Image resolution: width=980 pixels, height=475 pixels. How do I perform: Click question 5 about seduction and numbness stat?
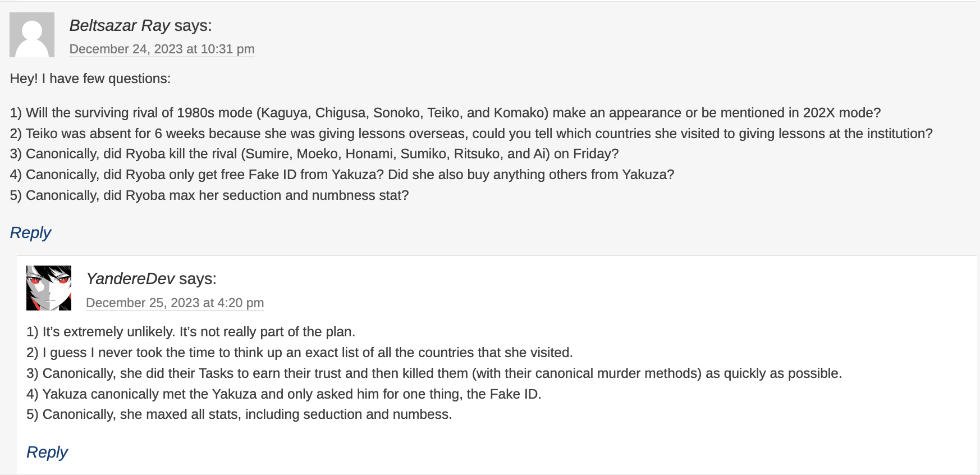point(209,195)
